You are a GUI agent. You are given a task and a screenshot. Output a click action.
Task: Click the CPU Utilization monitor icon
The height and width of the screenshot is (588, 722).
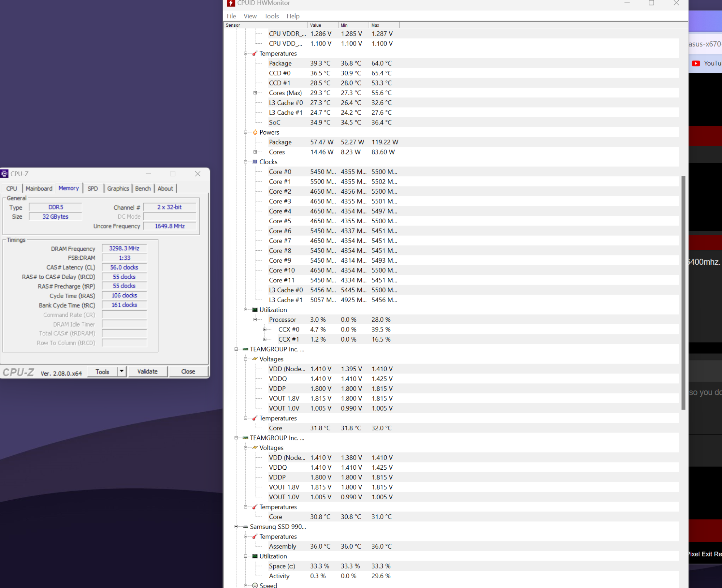(x=255, y=310)
